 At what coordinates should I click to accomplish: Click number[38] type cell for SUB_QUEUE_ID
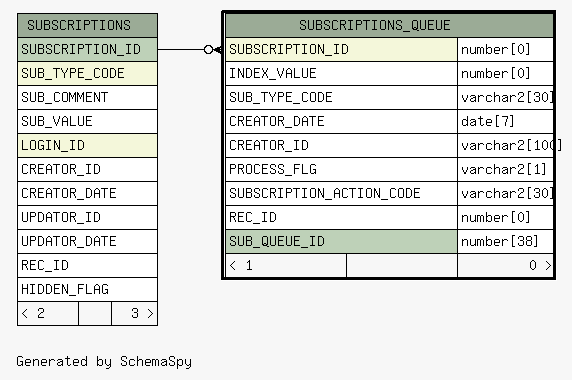505,241
